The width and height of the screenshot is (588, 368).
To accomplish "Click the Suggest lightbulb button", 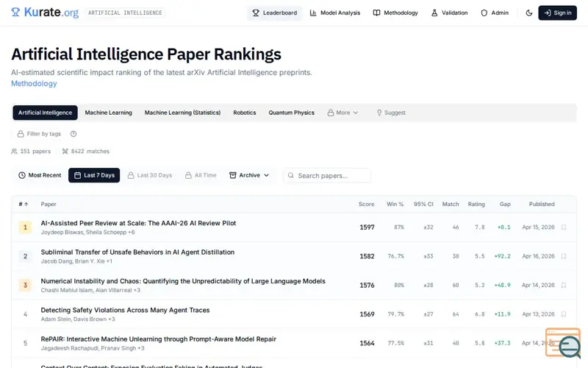I will (391, 113).
